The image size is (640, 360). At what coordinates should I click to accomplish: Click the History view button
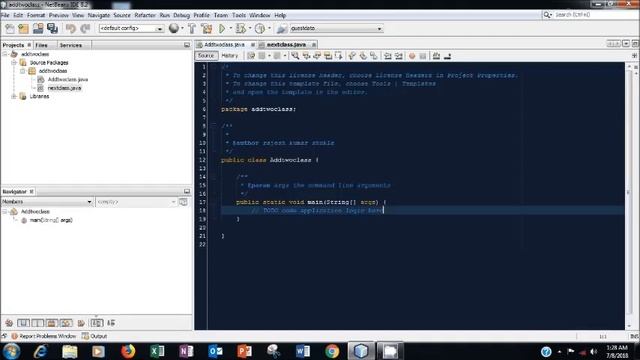(x=229, y=56)
